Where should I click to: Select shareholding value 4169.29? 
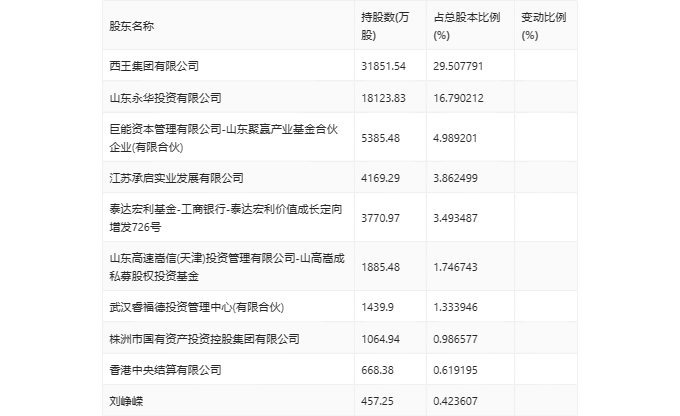(380, 178)
